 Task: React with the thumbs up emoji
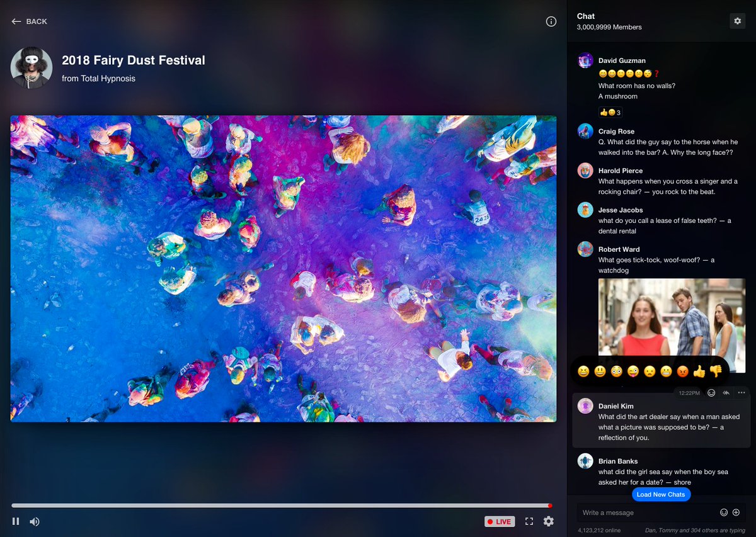click(x=699, y=371)
